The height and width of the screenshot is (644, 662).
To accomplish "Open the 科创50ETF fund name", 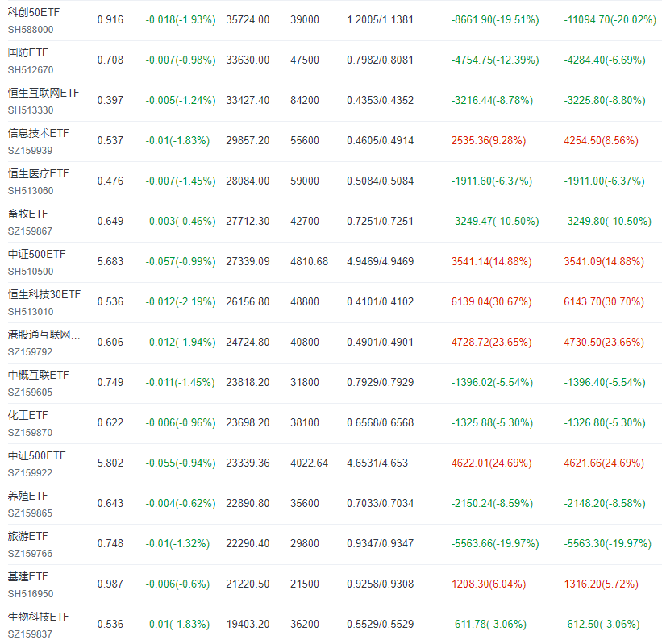I will point(34,12).
